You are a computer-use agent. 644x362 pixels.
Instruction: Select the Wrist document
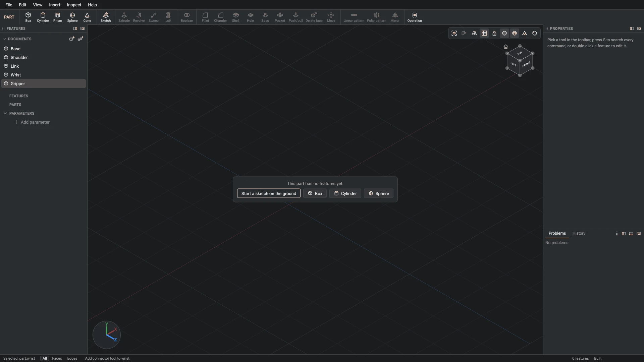pyautogui.click(x=44, y=75)
